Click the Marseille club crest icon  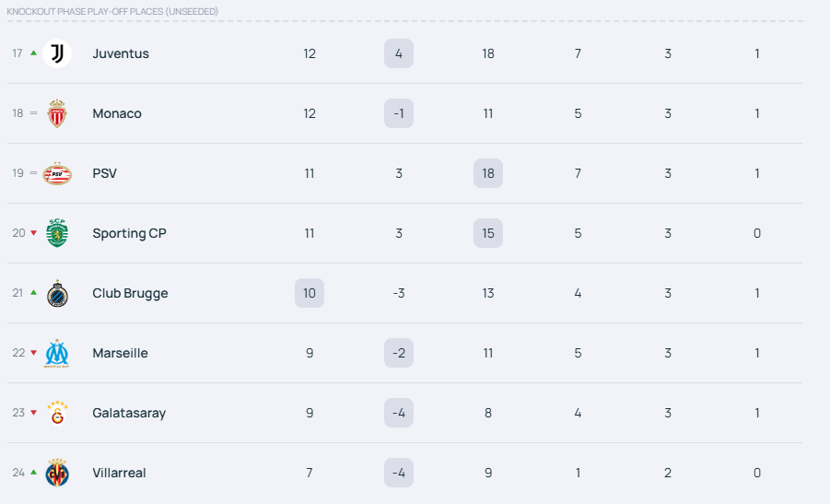(x=57, y=353)
